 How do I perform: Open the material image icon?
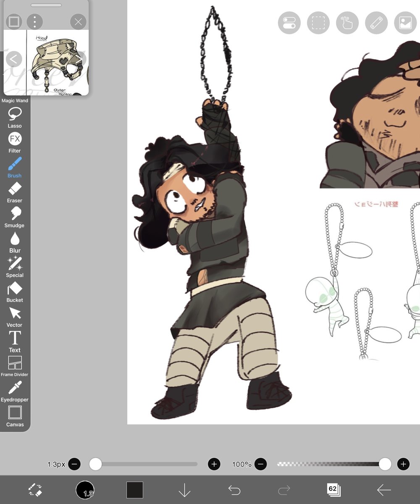405,22
